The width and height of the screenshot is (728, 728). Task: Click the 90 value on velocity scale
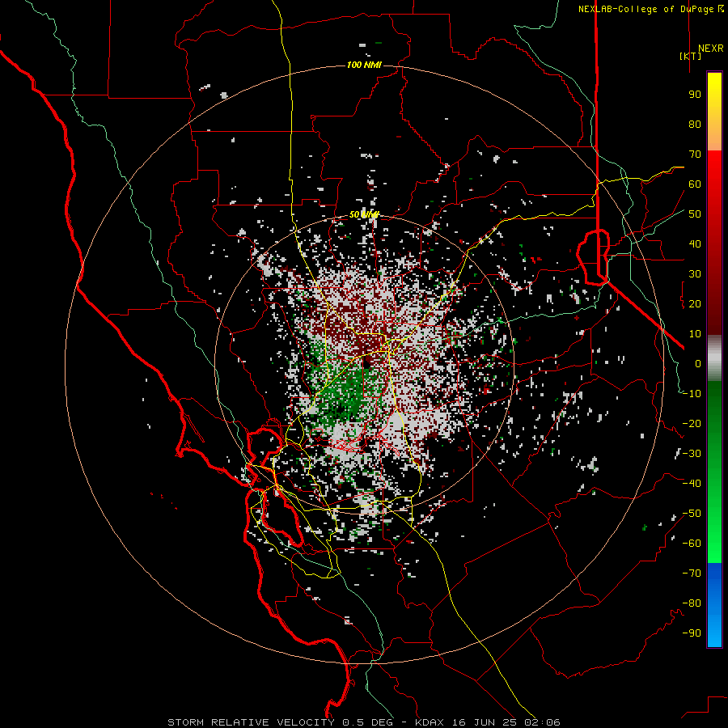[x=695, y=95]
